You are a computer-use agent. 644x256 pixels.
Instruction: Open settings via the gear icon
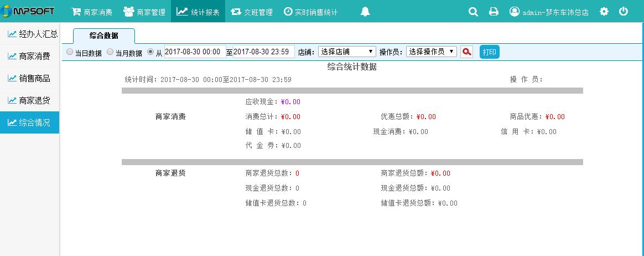pyautogui.click(x=604, y=12)
